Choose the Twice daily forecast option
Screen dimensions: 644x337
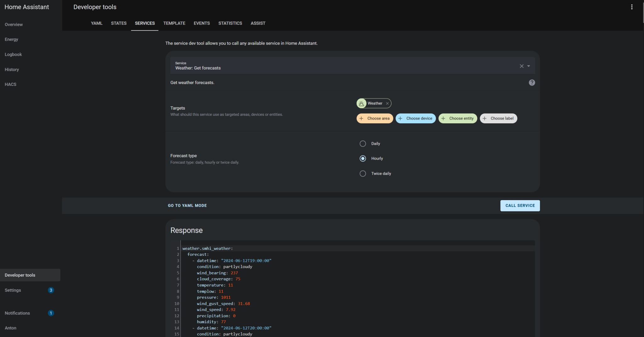point(363,174)
